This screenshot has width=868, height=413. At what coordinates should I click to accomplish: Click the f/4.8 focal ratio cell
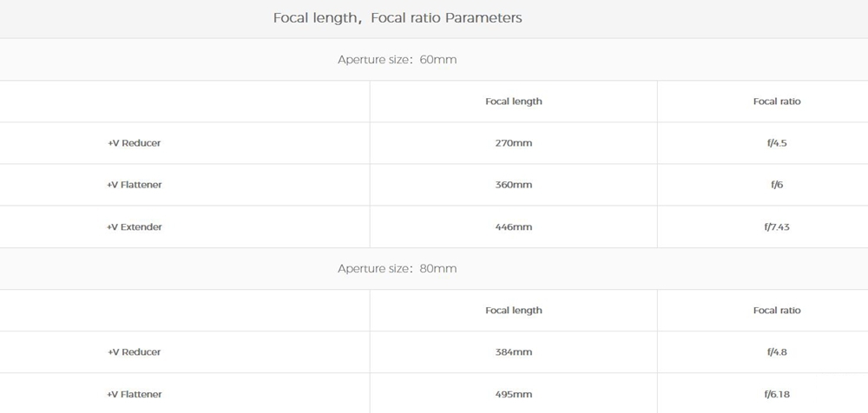[777, 352]
